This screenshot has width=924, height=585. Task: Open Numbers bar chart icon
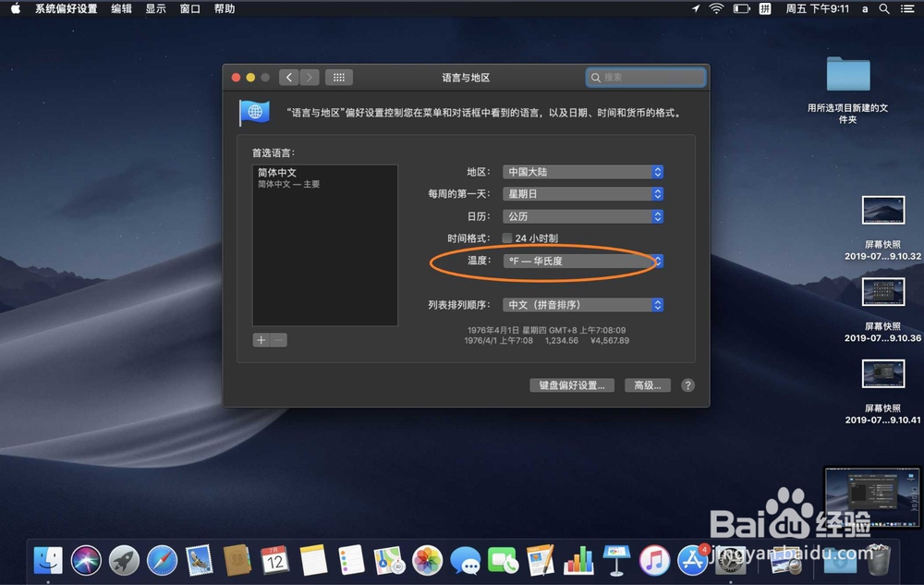pos(578,560)
